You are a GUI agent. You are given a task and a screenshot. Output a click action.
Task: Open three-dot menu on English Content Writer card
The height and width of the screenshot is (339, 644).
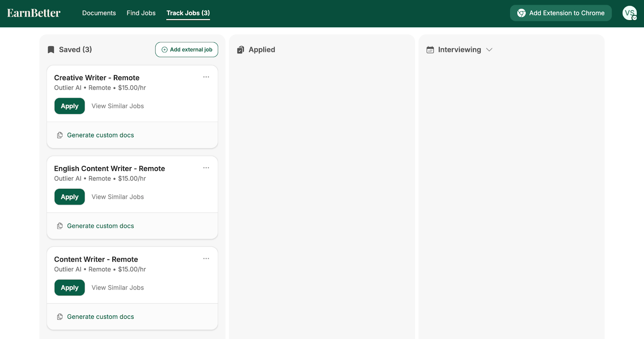coord(206,168)
